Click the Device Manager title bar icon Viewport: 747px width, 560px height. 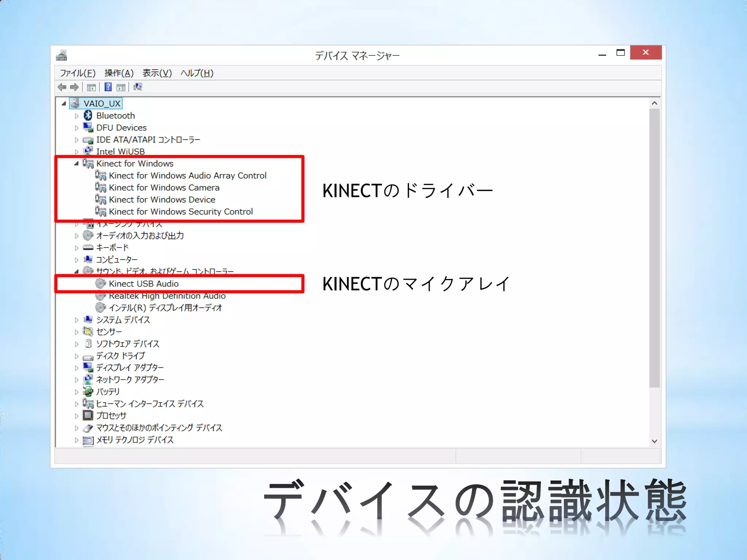tap(62, 55)
